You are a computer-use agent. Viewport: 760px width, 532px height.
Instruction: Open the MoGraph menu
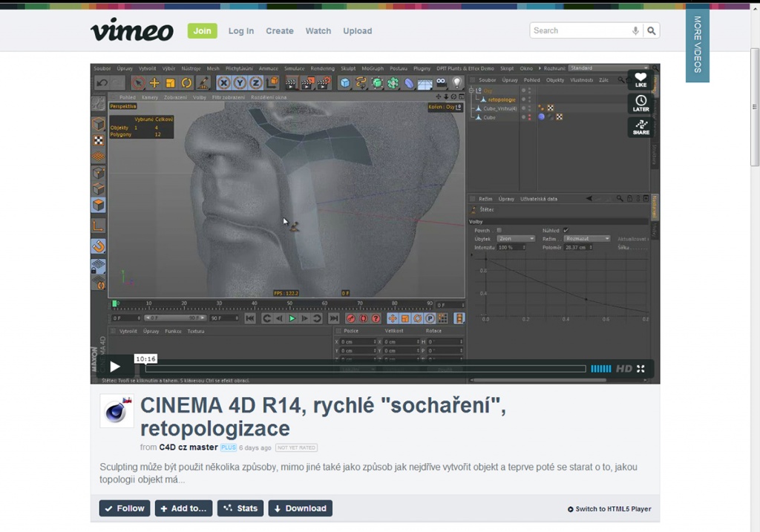pyautogui.click(x=373, y=68)
